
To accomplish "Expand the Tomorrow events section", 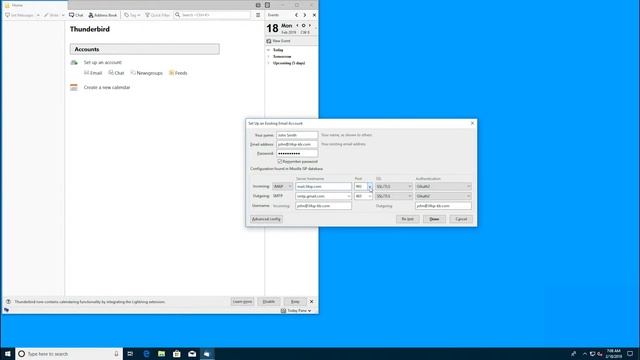I will 269,56.
